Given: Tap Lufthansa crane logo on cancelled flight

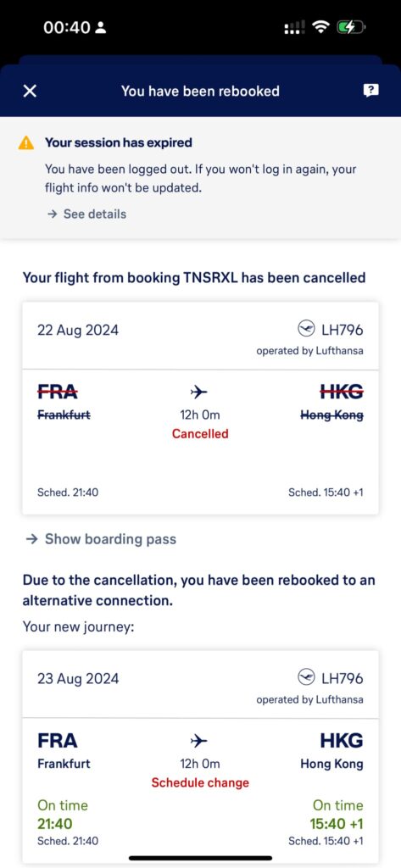Looking at the screenshot, I should 306,330.
